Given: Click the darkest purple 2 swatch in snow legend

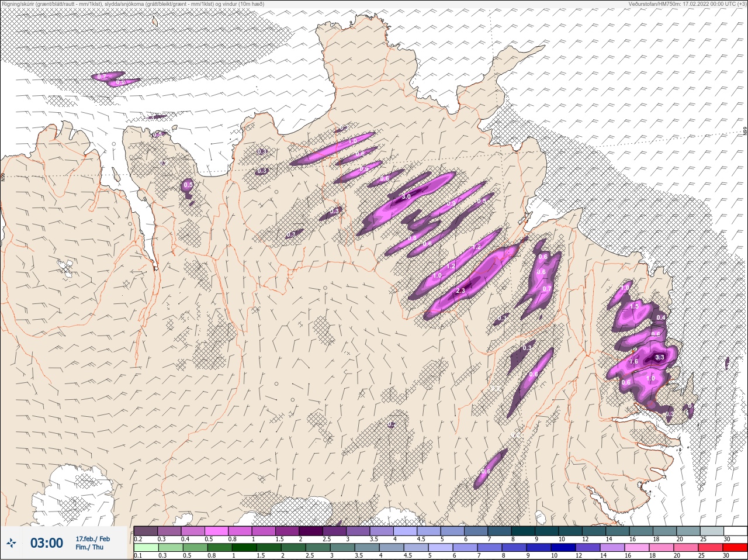Looking at the screenshot, I should coord(311,531).
